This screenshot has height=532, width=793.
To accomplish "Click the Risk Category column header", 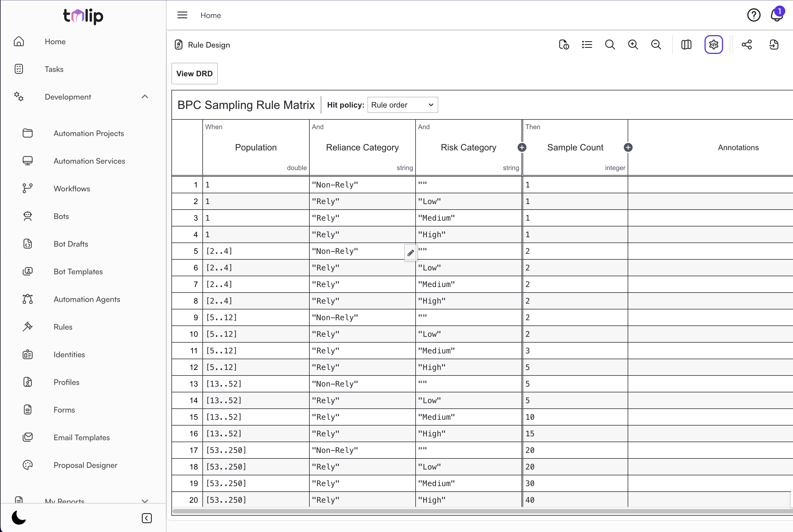I will (468, 147).
